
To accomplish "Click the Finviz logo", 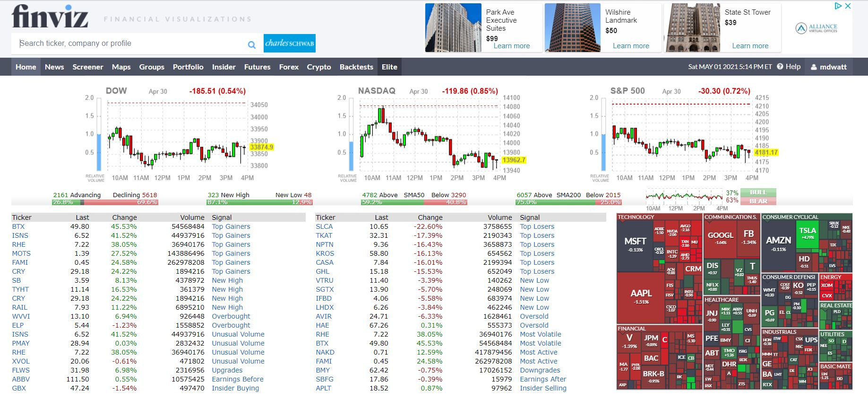I will pyautogui.click(x=50, y=17).
